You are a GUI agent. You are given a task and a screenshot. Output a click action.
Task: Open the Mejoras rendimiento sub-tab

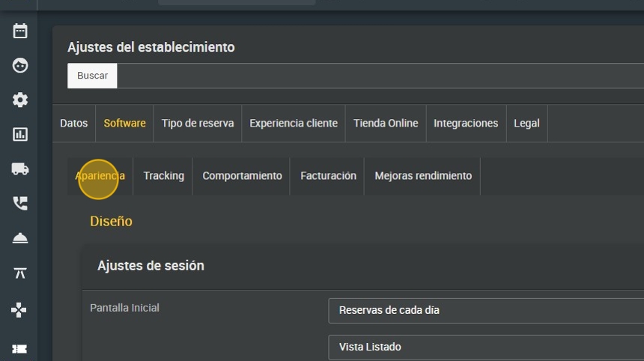423,176
